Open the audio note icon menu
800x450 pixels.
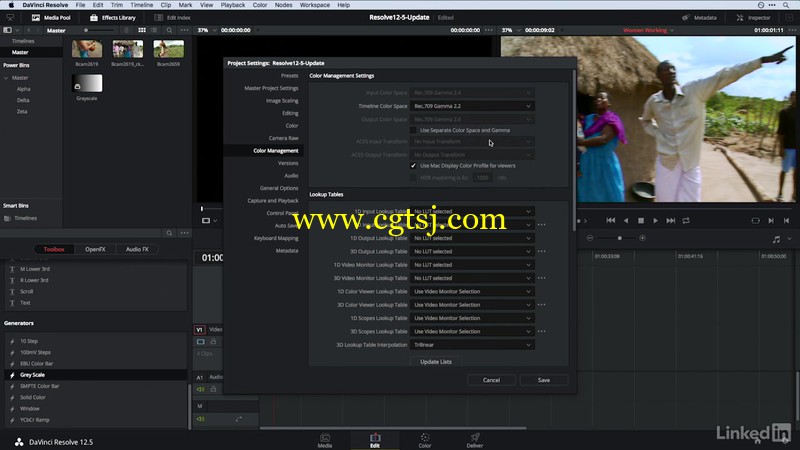(x=776, y=239)
